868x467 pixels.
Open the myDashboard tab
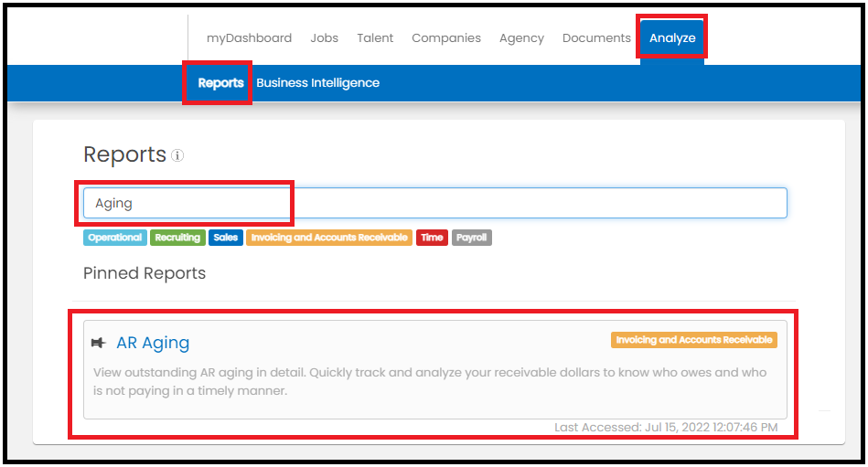(249, 38)
